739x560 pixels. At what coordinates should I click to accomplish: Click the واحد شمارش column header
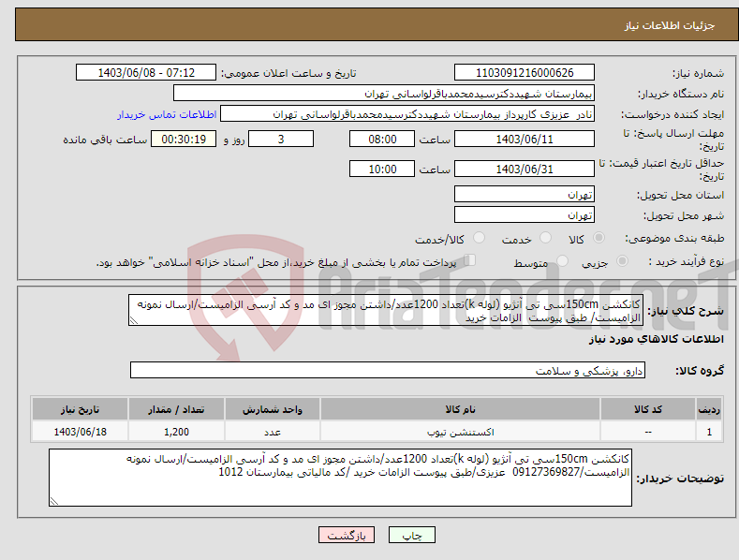273,409
